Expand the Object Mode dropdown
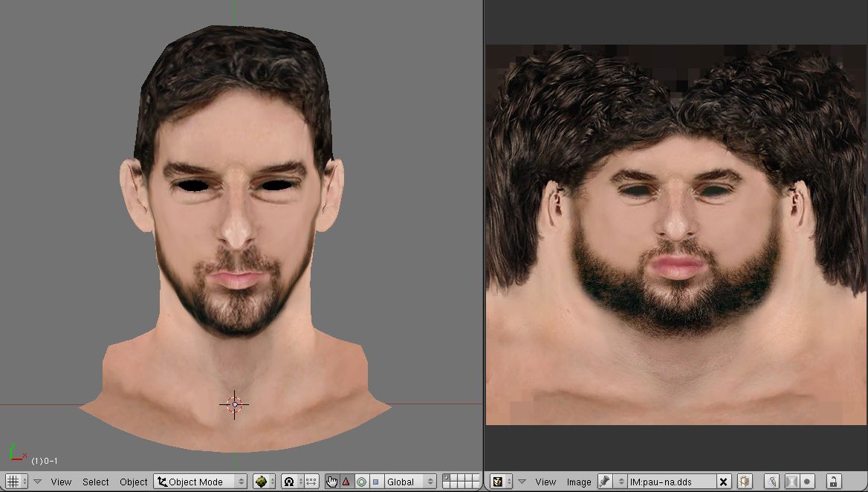This screenshot has height=492, width=868. pos(201,482)
